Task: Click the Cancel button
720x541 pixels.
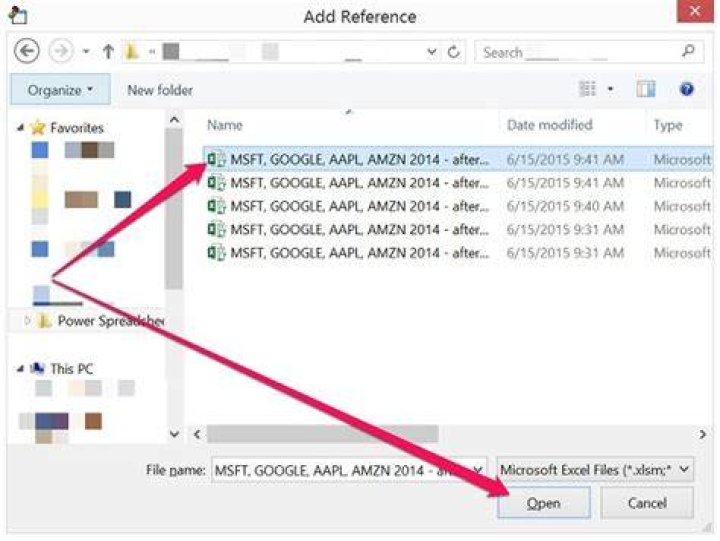Action: coord(647,503)
